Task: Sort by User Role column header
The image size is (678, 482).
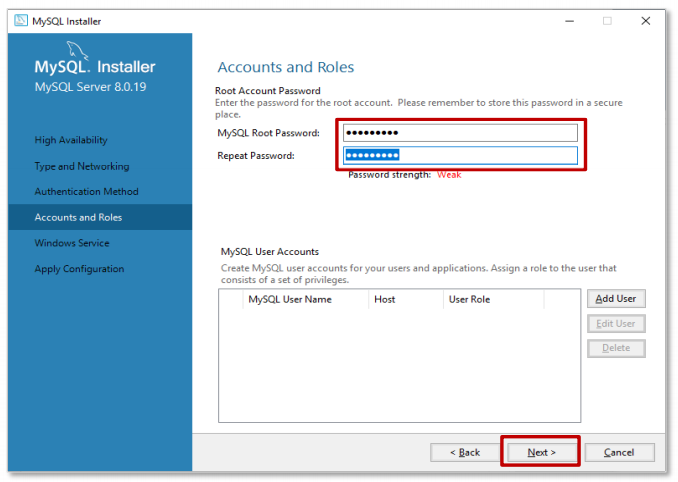Action: click(493, 299)
